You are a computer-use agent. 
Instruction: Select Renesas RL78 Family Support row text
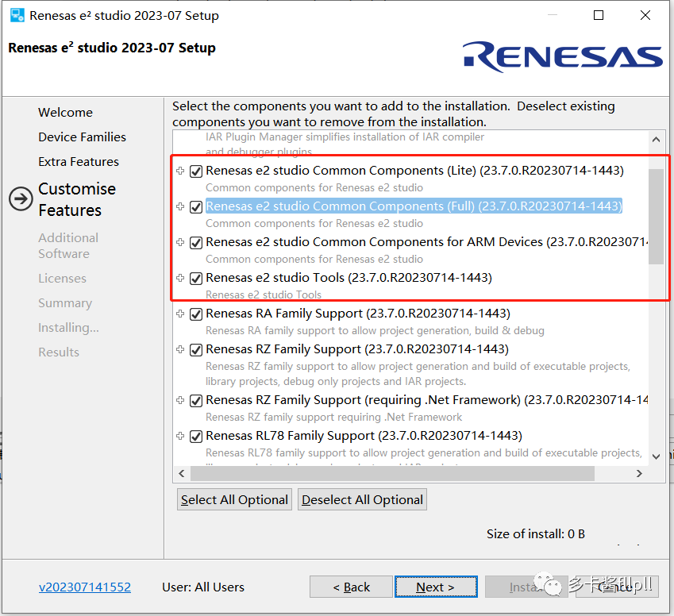pos(364,436)
